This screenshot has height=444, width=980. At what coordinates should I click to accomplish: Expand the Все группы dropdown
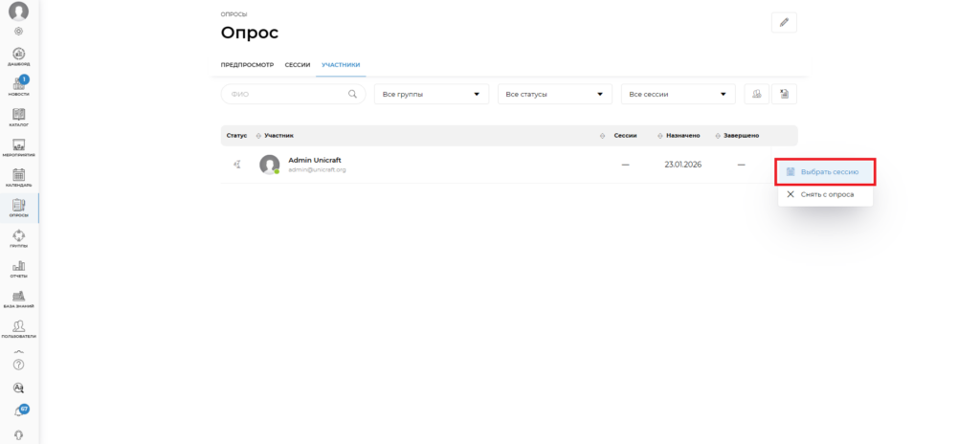click(431, 94)
